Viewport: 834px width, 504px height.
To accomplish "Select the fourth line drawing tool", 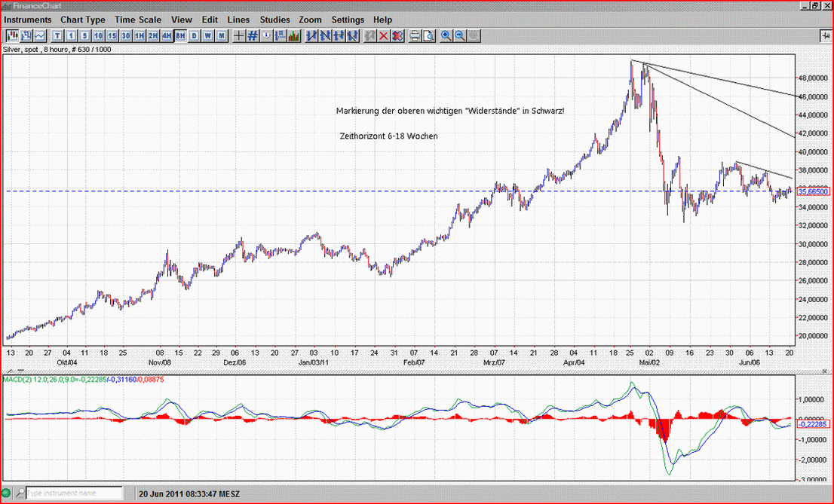I will coord(352,36).
